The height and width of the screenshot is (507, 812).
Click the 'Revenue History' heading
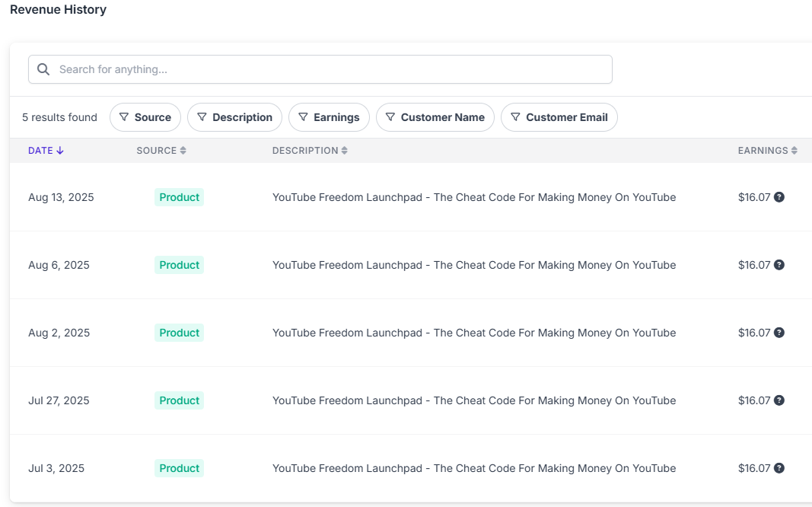(x=58, y=10)
